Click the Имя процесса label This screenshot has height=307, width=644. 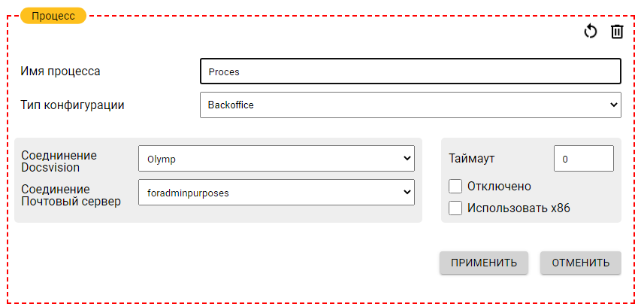click(x=61, y=71)
